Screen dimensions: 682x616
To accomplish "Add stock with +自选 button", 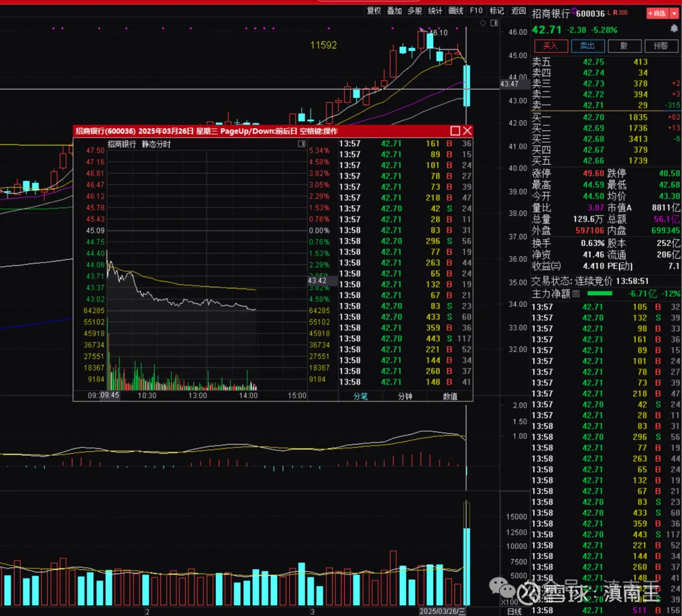I will (x=657, y=13).
